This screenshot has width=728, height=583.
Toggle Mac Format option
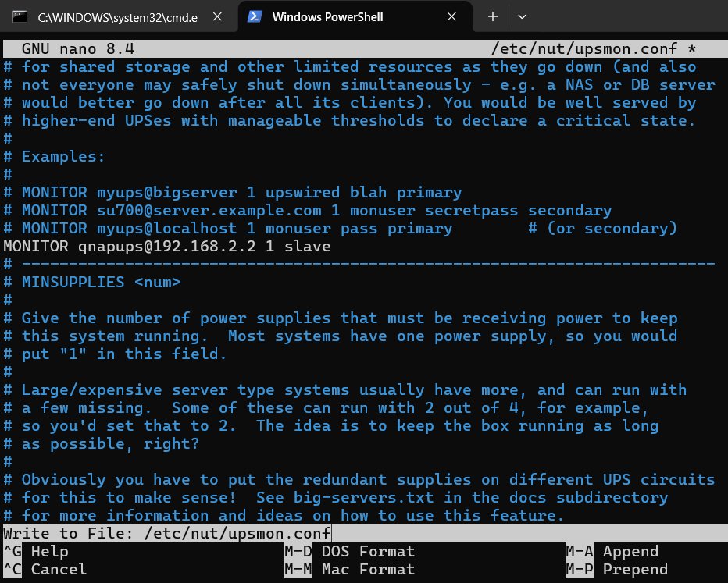[x=368, y=570]
